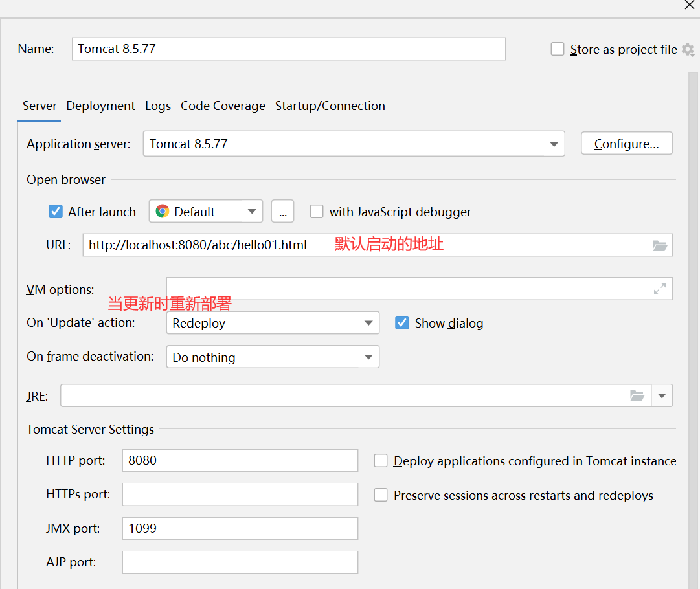This screenshot has width=700, height=589.
Task: Click the gear icon beside Store as project file
Action: click(x=688, y=50)
